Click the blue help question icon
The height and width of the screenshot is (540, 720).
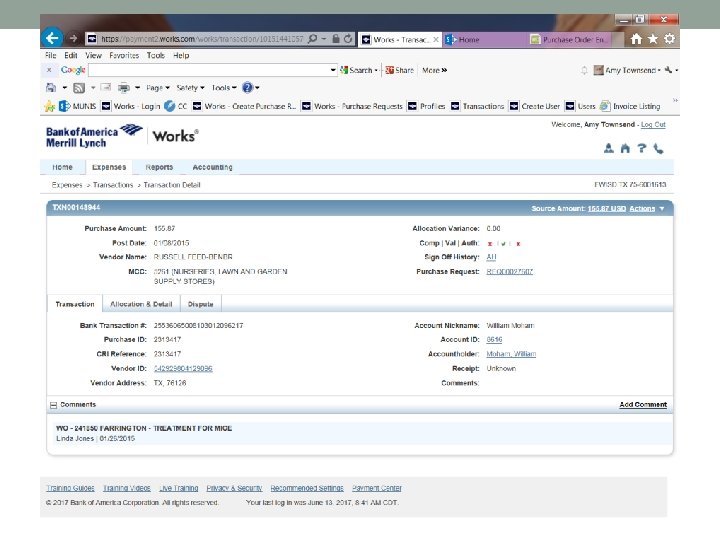click(x=248, y=87)
